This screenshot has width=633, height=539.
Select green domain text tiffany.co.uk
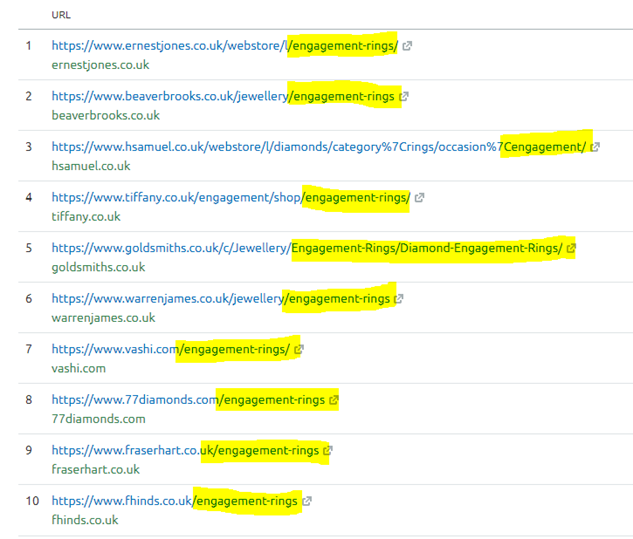pyautogui.click(x=86, y=217)
